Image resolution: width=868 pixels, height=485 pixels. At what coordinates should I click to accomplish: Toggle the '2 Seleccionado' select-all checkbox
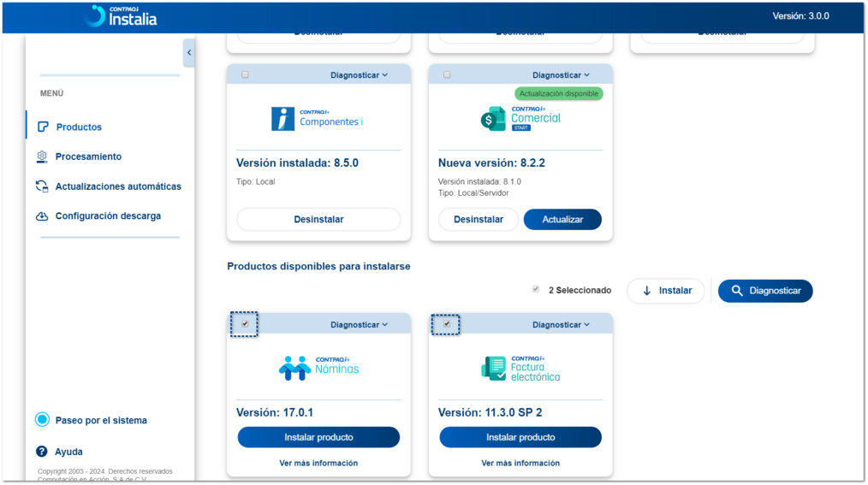(536, 289)
